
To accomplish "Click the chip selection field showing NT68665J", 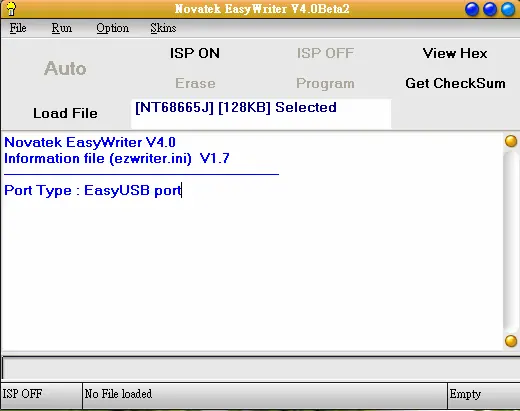I will pyautogui.click(x=261, y=114).
